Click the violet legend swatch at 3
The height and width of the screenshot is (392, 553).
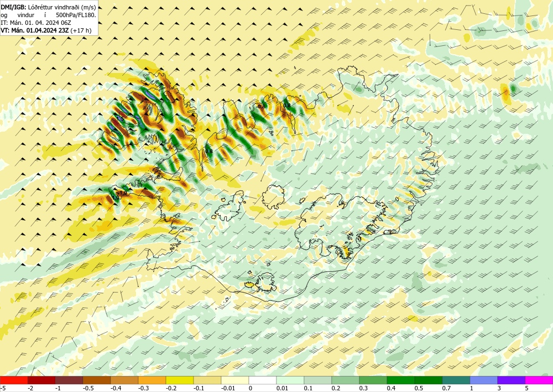coord(512,380)
